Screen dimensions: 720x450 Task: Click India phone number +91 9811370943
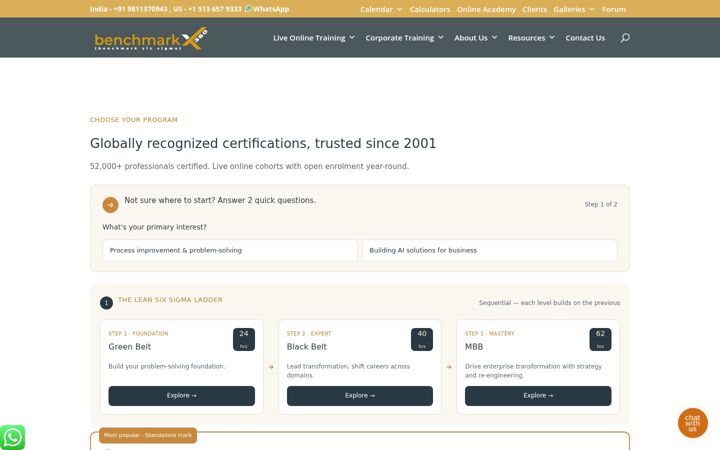pyautogui.click(x=140, y=9)
